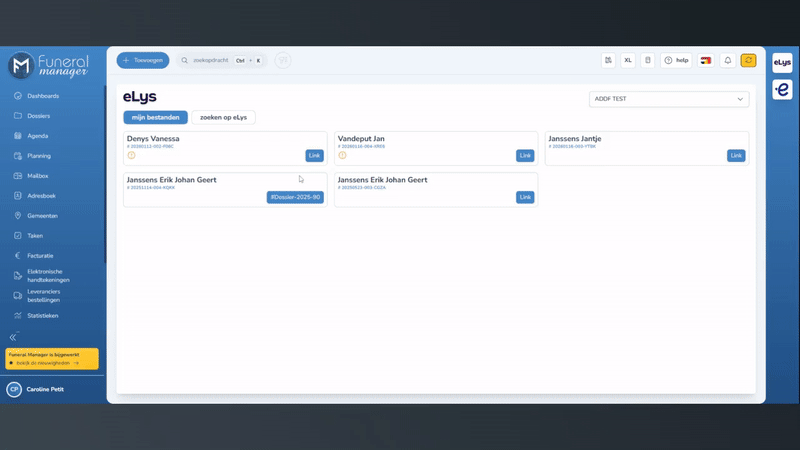Click the eLys page heading
Screen dimensions: 800x450
(x=140, y=96)
